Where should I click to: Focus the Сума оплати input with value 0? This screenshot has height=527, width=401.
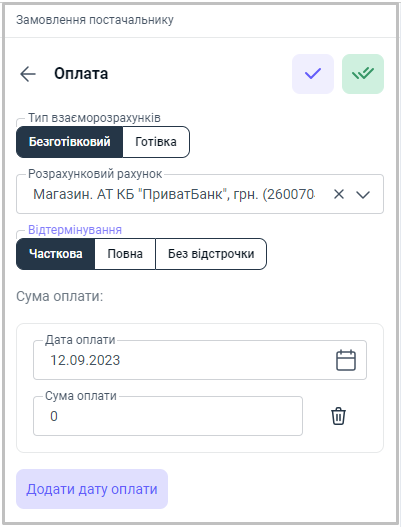168,416
